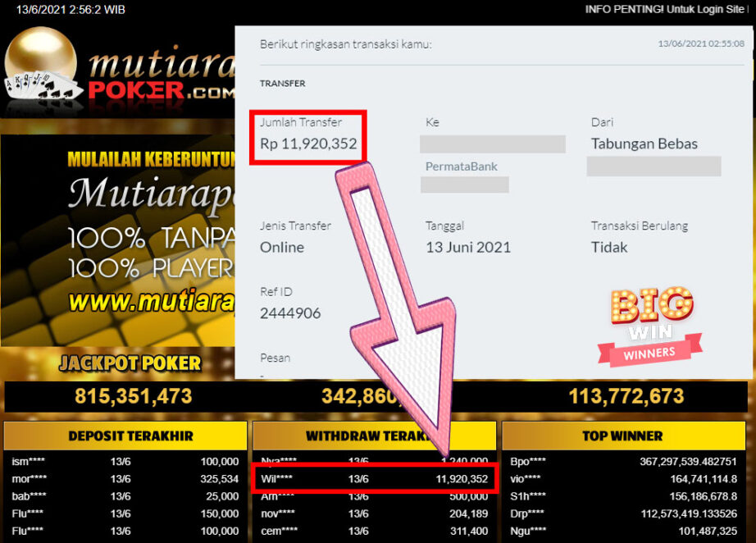The width and height of the screenshot is (756, 543).
Task: Click the '13 Juni 2021' date value
Action: pyautogui.click(x=467, y=248)
